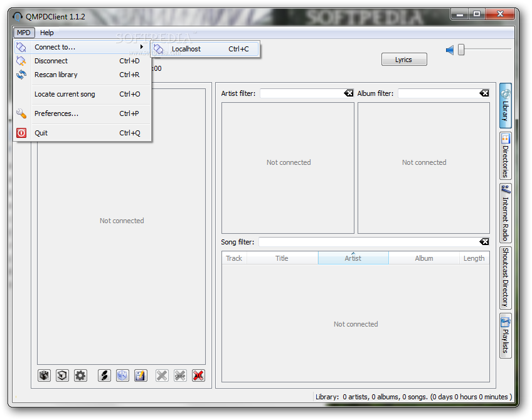Close the QMPDClient window
Screen dimensions: 532x420
(501, 14)
